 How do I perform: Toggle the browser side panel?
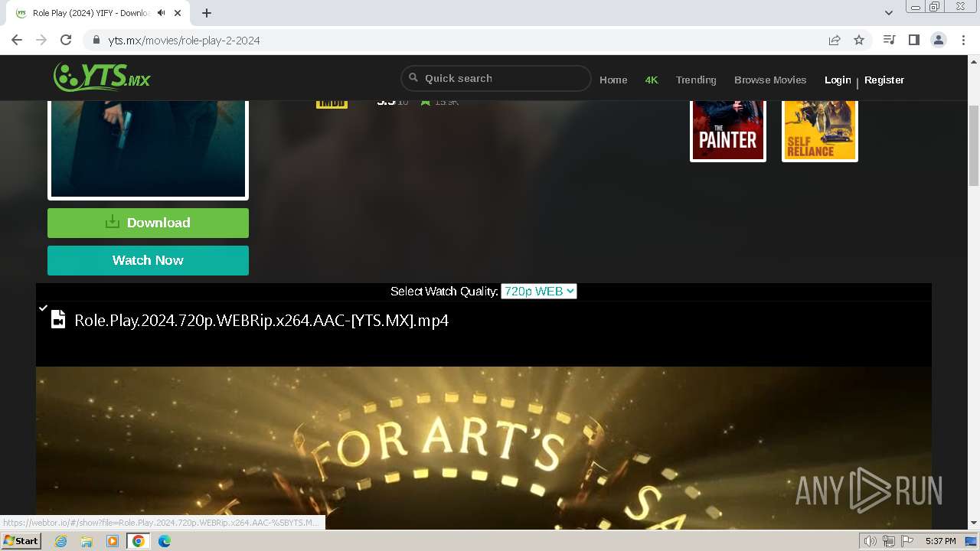tap(913, 40)
